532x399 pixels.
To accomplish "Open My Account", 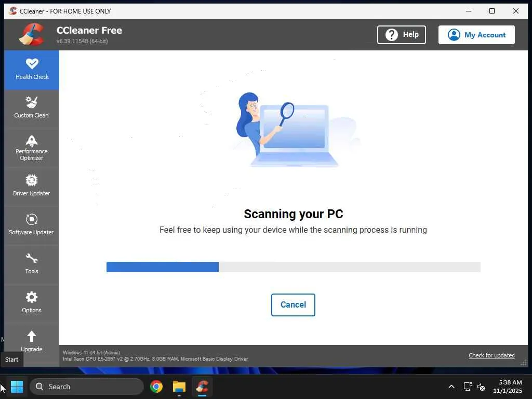I will tap(476, 35).
